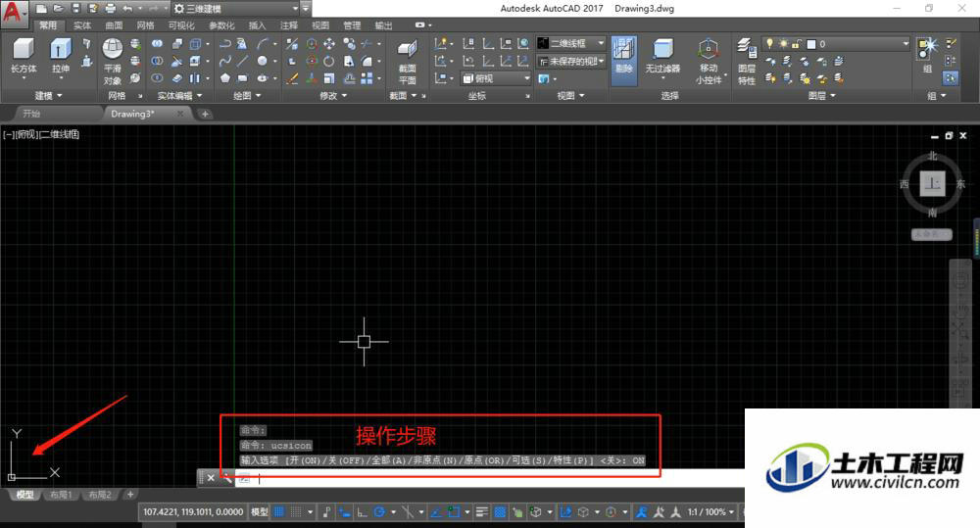Viewport: 980px width, 528px height.
Task: Click the layer 0 color swatch
Action: 811,44
